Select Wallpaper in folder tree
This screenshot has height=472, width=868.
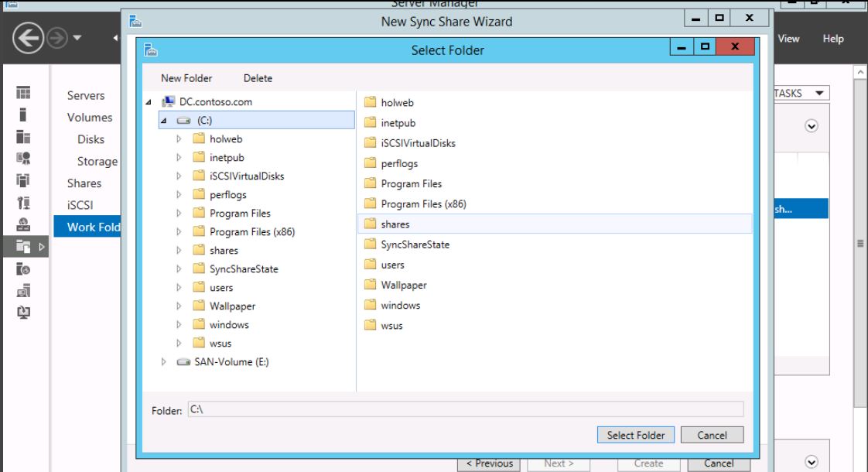[233, 306]
